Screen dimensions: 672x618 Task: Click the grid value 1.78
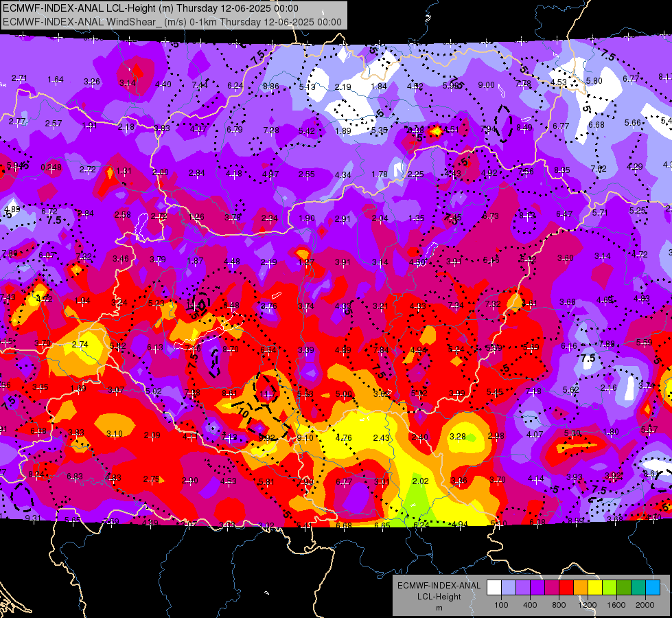coord(380,174)
